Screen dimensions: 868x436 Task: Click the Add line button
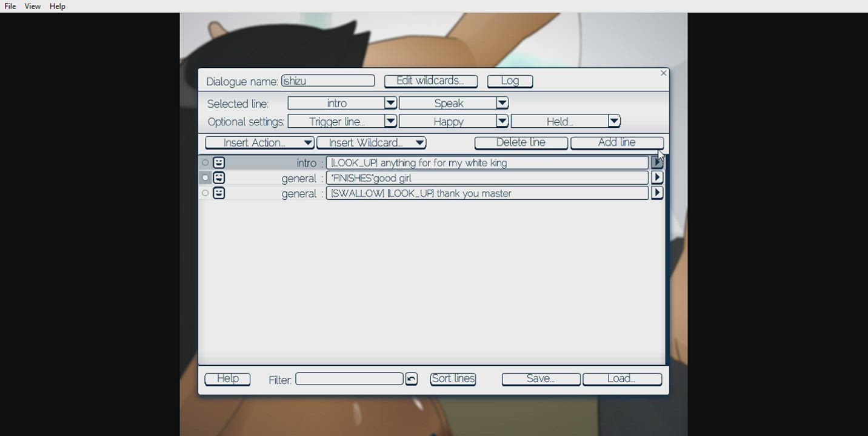[617, 143]
